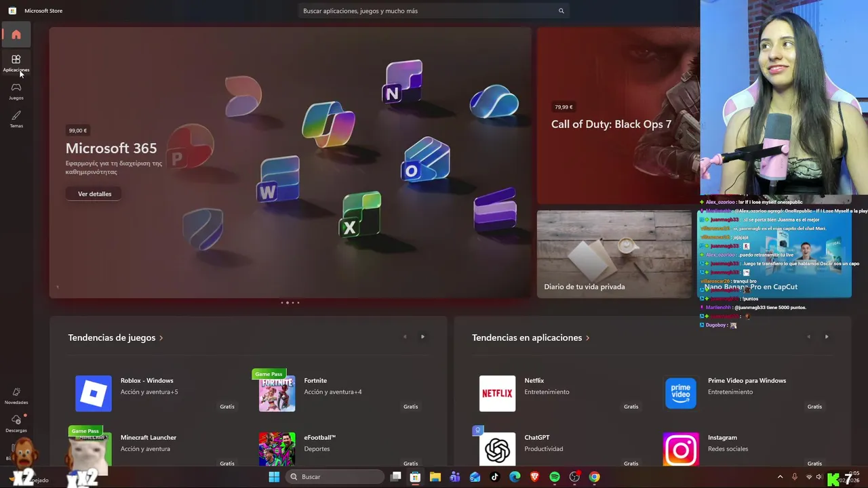Open Spotify from the taskbar
This screenshot has width=868, height=488.
pyautogui.click(x=555, y=477)
